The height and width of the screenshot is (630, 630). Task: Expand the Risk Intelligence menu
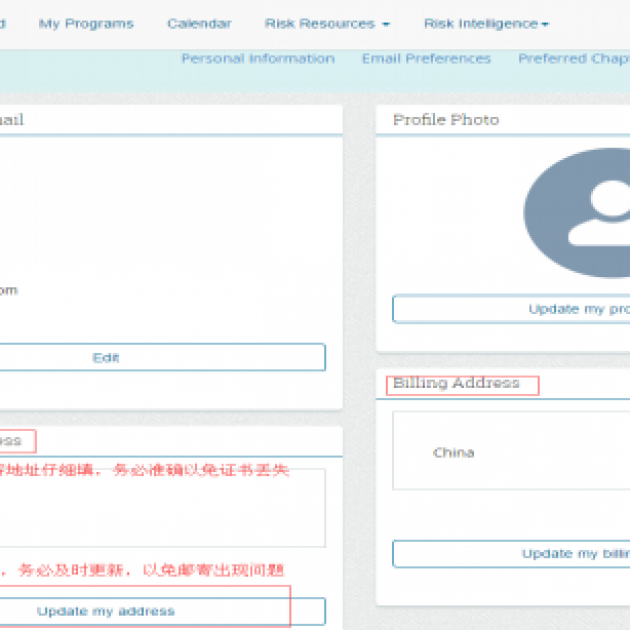coord(486,24)
